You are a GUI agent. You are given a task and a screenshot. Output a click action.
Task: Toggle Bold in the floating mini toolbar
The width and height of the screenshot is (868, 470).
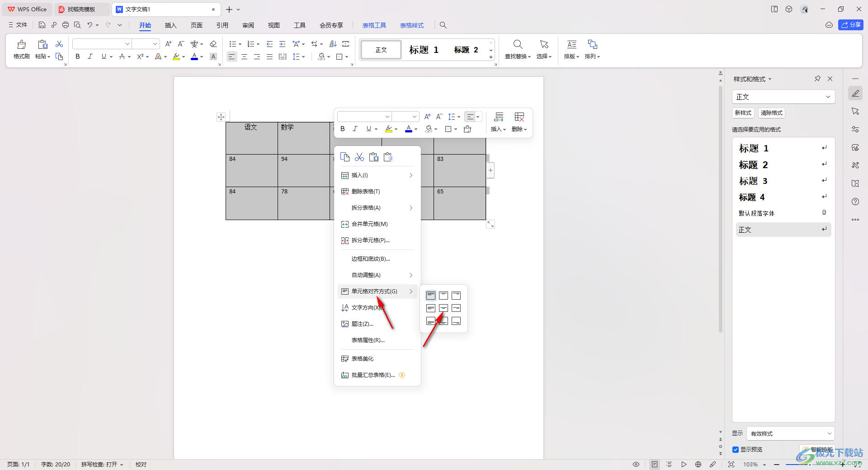point(343,129)
